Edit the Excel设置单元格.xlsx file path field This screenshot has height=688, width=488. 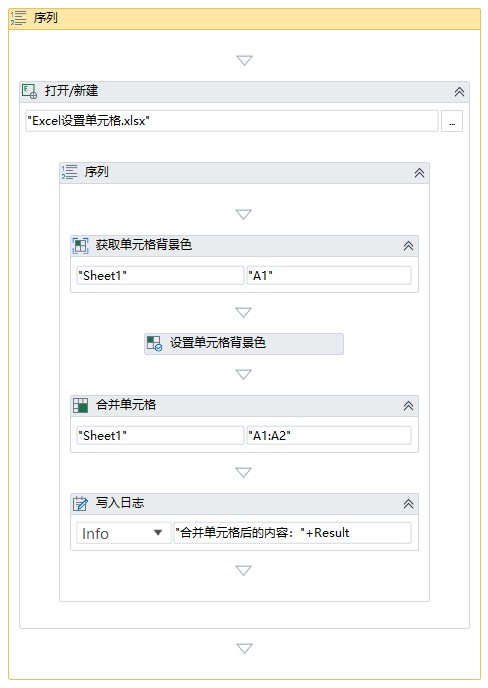point(232,121)
